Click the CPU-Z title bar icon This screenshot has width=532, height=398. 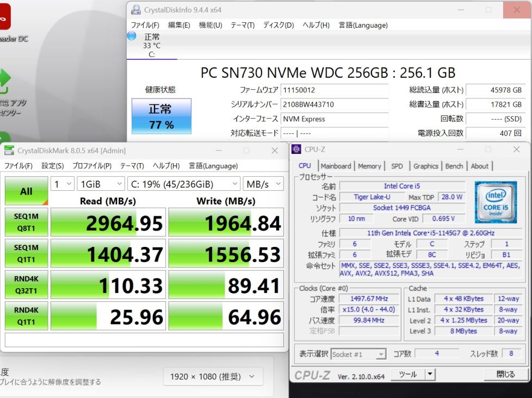[x=296, y=150]
